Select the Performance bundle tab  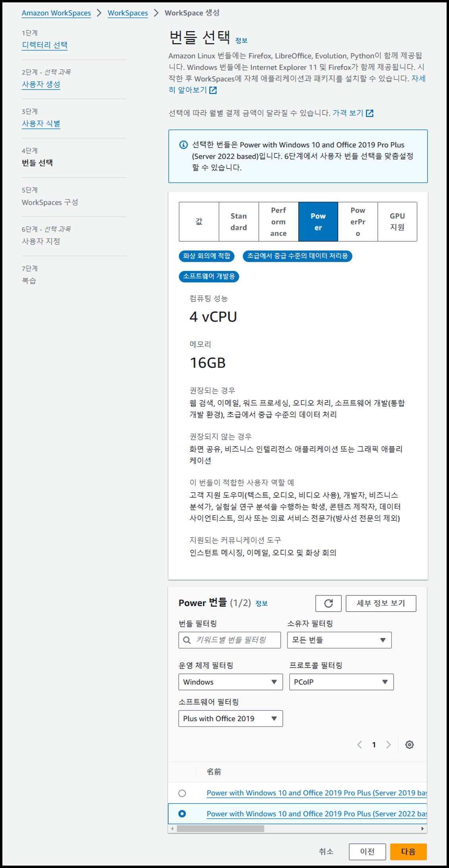pos(278,222)
